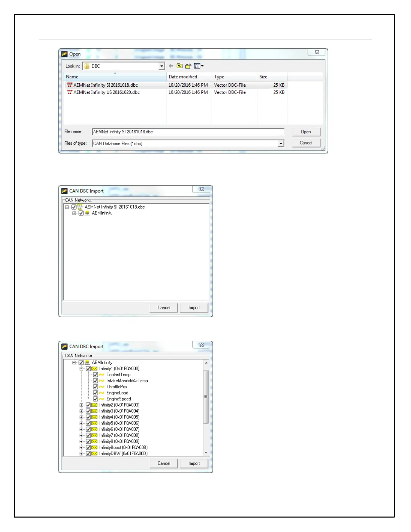Uncheck the EngineSpeed signal checkbox
The width and height of the screenshot is (411, 532).
95,399
